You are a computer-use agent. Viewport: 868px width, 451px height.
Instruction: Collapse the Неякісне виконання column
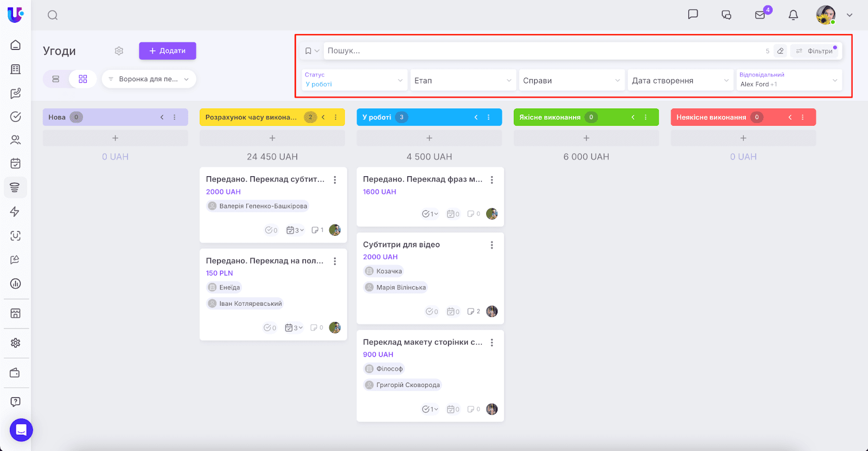[x=790, y=117]
